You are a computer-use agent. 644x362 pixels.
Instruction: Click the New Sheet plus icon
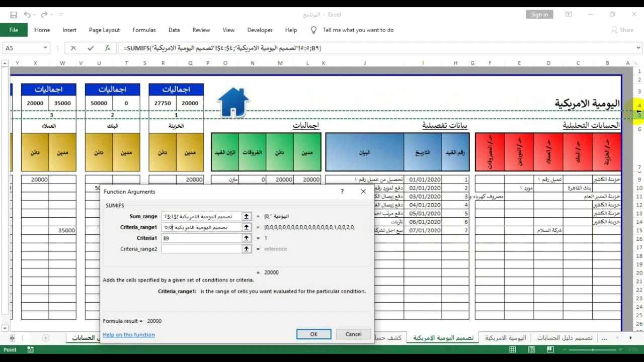pos(46,338)
